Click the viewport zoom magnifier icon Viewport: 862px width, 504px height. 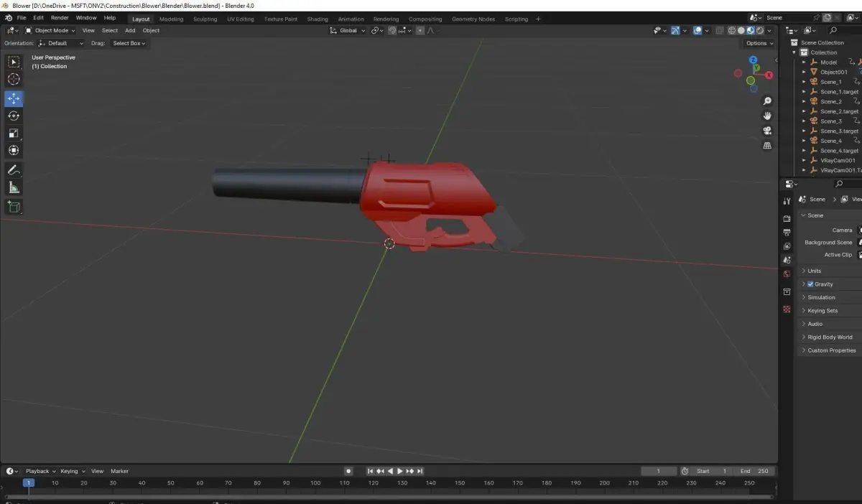point(767,101)
